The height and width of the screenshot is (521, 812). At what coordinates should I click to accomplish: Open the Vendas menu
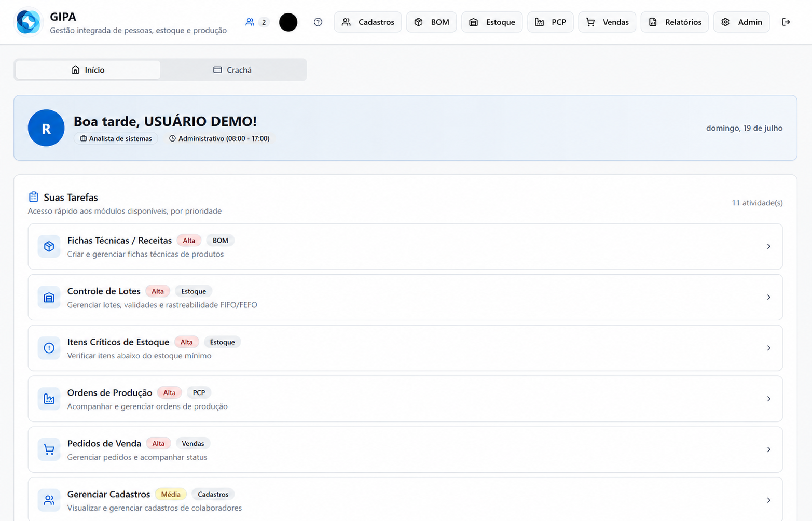click(x=607, y=22)
